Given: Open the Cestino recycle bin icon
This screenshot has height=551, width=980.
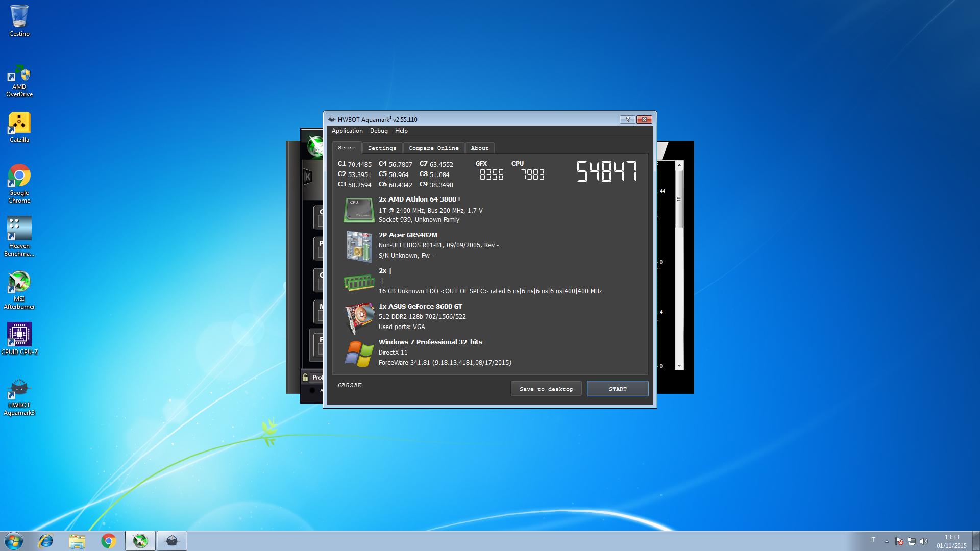Looking at the screenshot, I should tap(19, 21).
